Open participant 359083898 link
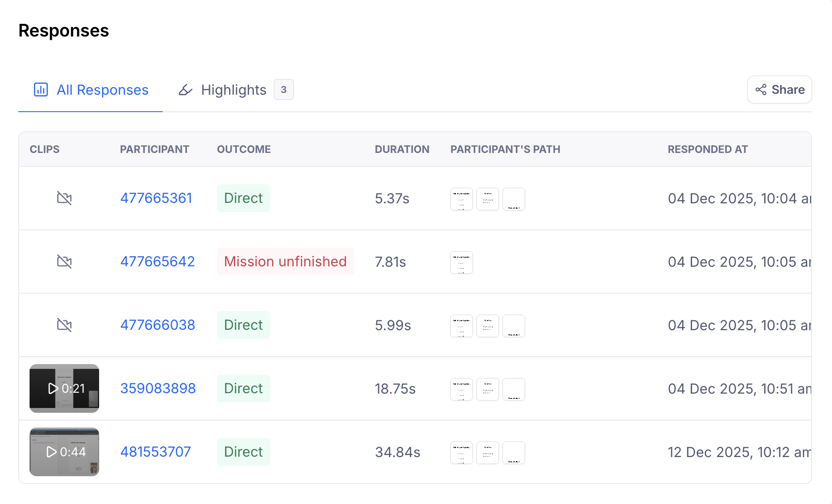This screenshot has height=504, width=832. 158,388
